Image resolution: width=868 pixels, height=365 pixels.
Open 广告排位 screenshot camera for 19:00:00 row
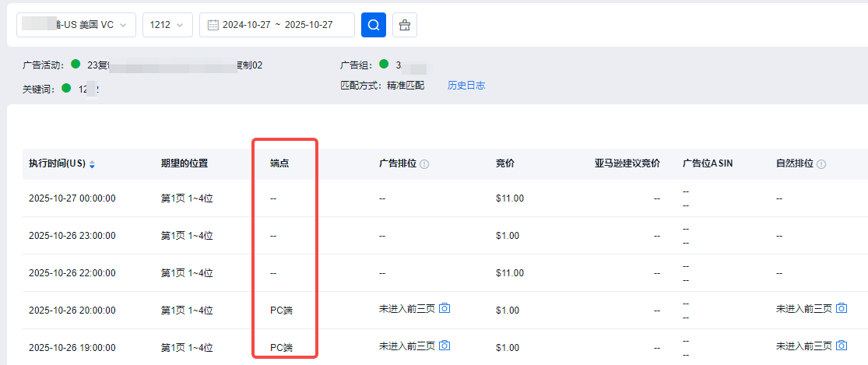point(445,346)
